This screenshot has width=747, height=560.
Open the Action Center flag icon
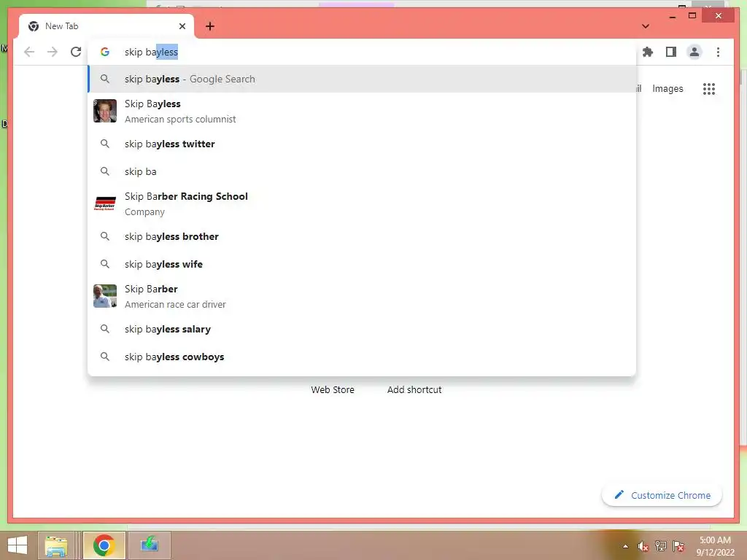(x=678, y=546)
